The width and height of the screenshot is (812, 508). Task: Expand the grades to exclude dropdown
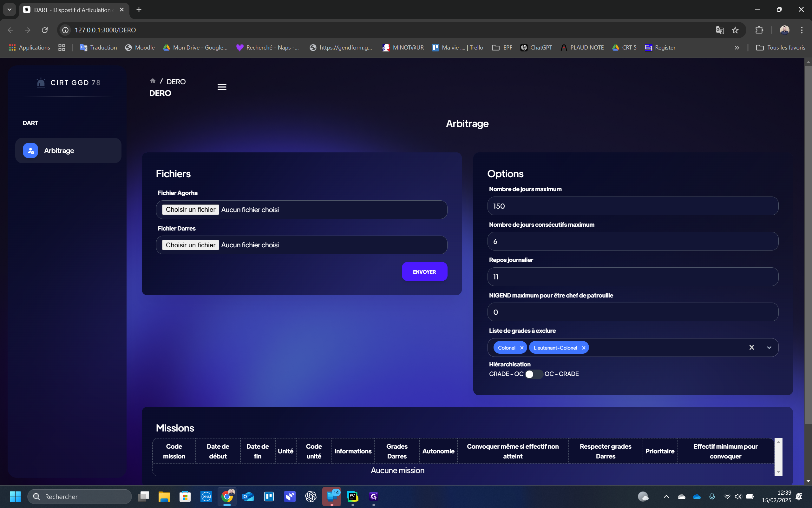pos(769,348)
